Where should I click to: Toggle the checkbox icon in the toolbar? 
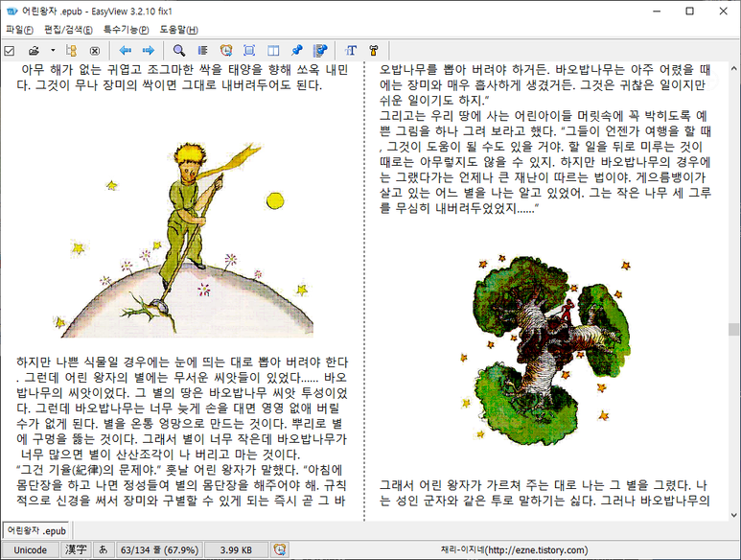[x=10, y=51]
